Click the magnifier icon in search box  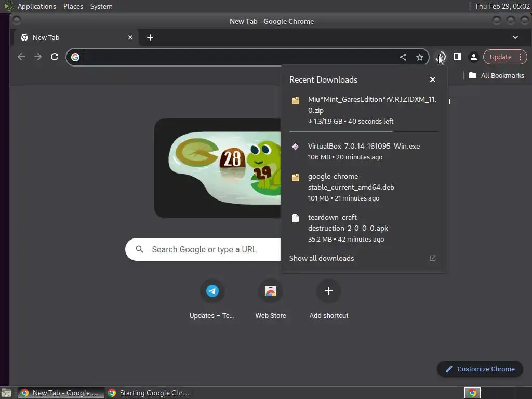[139, 249]
